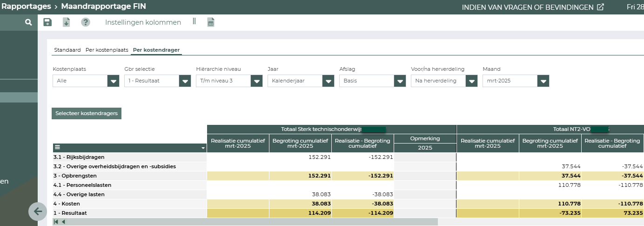Open the help question mark icon

click(x=86, y=22)
